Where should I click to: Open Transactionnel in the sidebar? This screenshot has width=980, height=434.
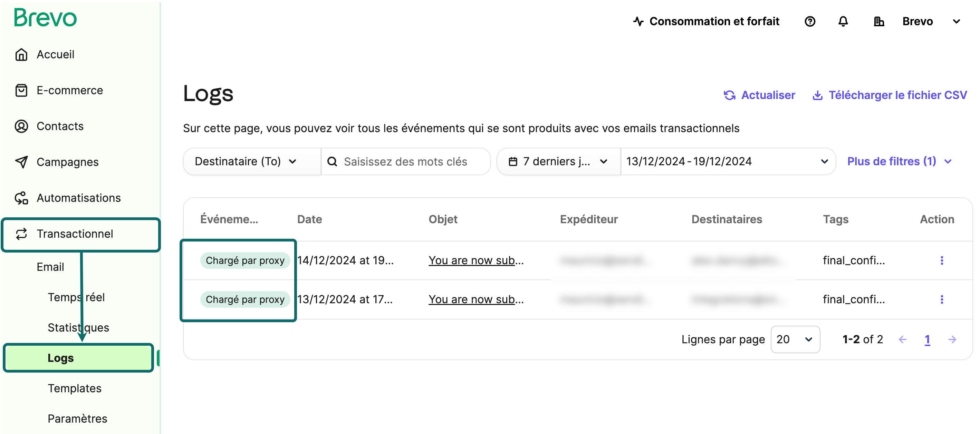coord(81,235)
